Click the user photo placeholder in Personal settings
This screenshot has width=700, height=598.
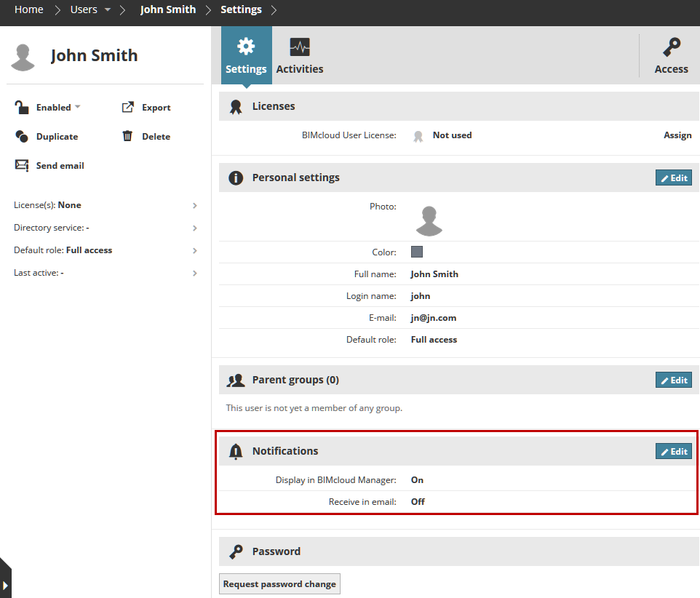click(x=429, y=220)
